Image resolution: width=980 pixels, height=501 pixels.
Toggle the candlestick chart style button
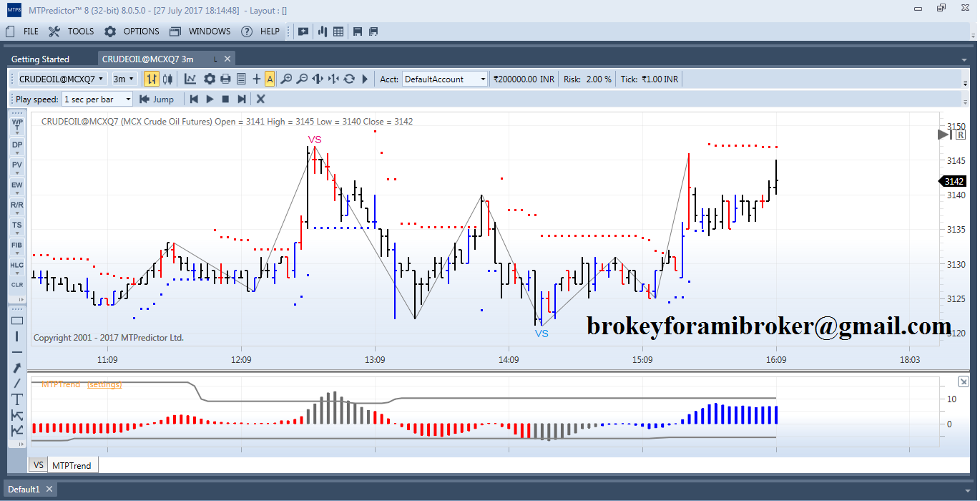click(168, 79)
